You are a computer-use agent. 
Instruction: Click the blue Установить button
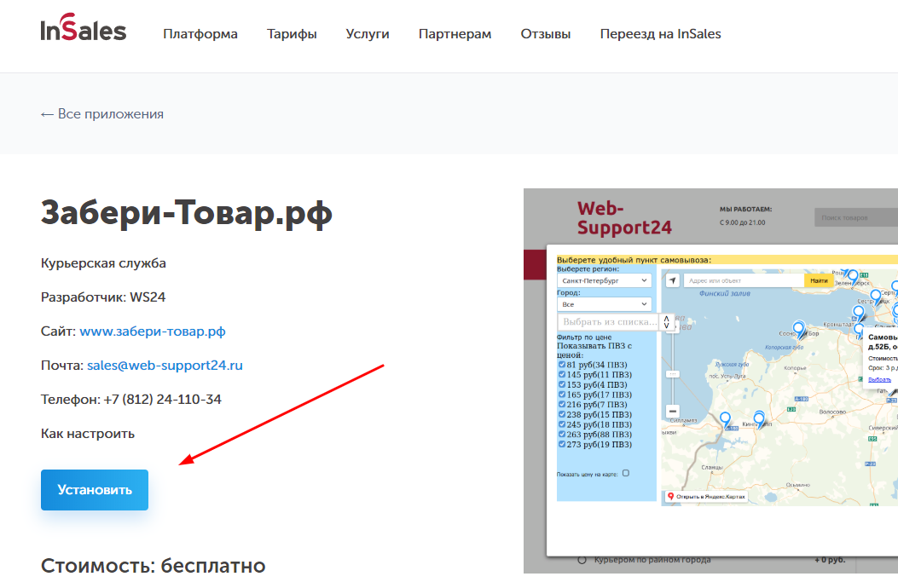tap(95, 490)
